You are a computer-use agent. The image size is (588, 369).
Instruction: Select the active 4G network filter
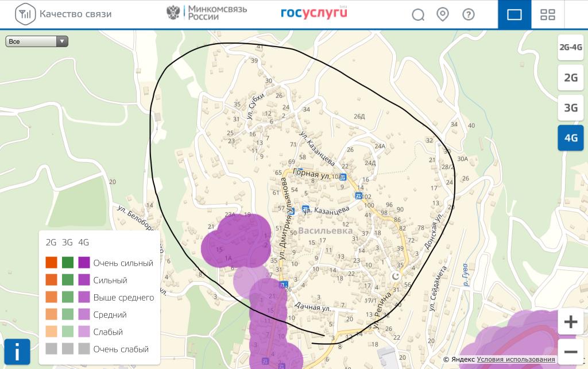click(x=570, y=138)
